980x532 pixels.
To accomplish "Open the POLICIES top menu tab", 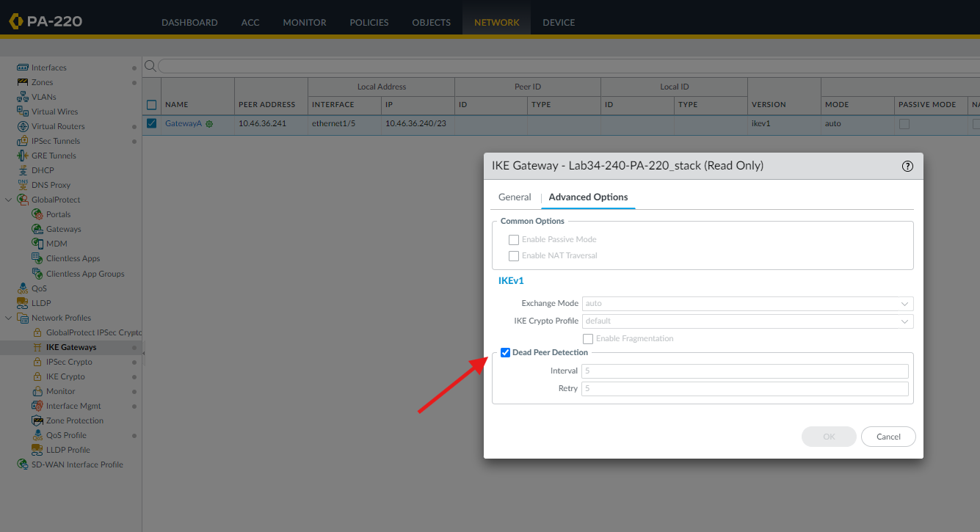I will pyautogui.click(x=369, y=22).
